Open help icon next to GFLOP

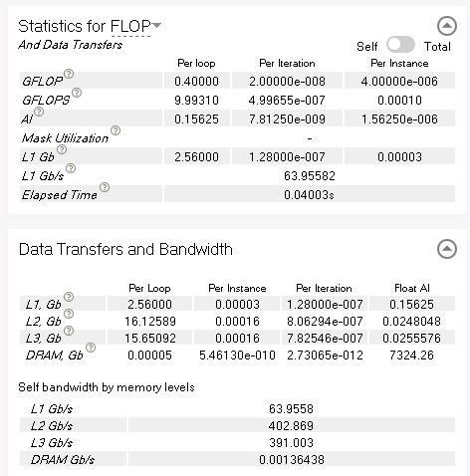tap(69, 74)
